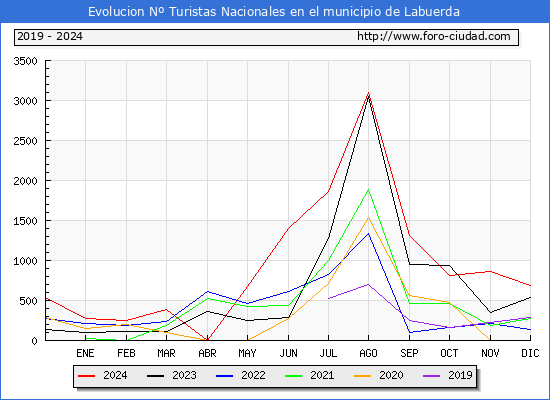Select the '2023' legend label

tap(184, 375)
